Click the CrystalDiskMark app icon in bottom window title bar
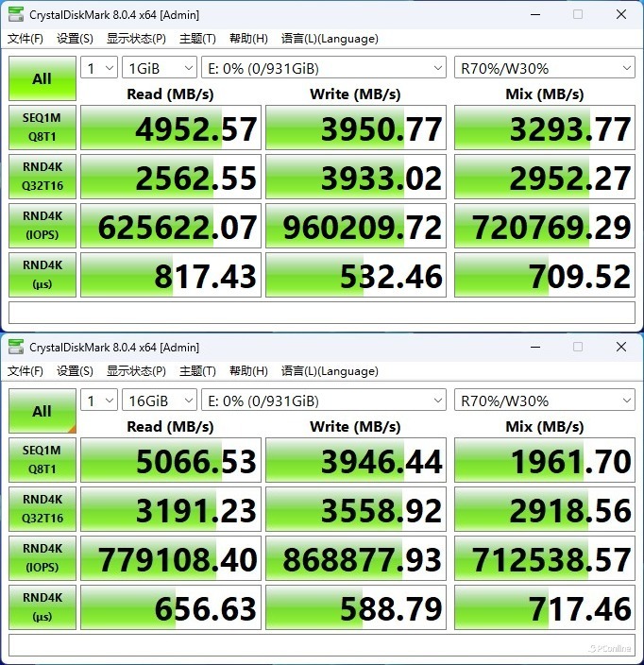Image resolution: width=644 pixels, height=665 pixels. [x=16, y=347]
